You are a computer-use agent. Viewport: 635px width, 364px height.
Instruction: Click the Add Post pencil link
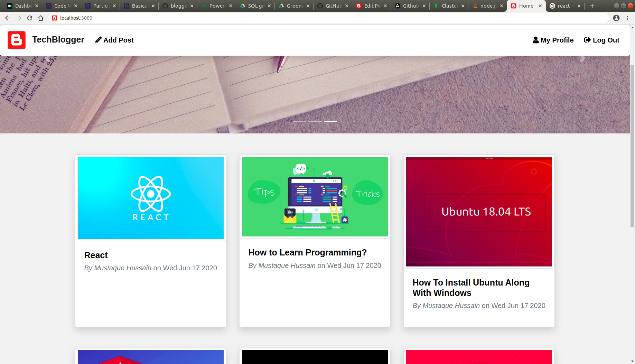(114, 40)
